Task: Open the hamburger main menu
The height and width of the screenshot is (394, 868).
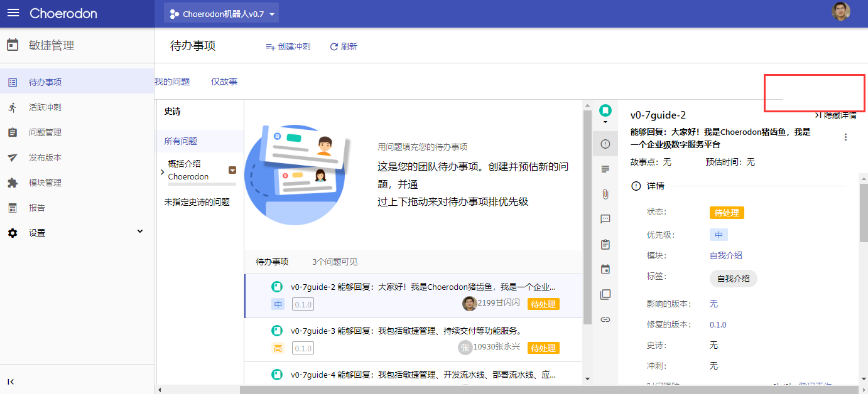Action: (x=13, y=13)
